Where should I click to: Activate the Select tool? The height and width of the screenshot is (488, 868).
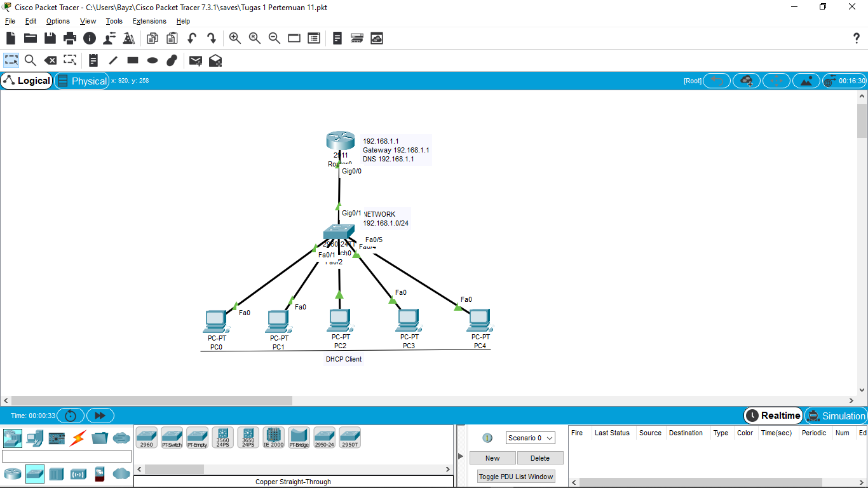pyautogui.click(x=11, y=60)
